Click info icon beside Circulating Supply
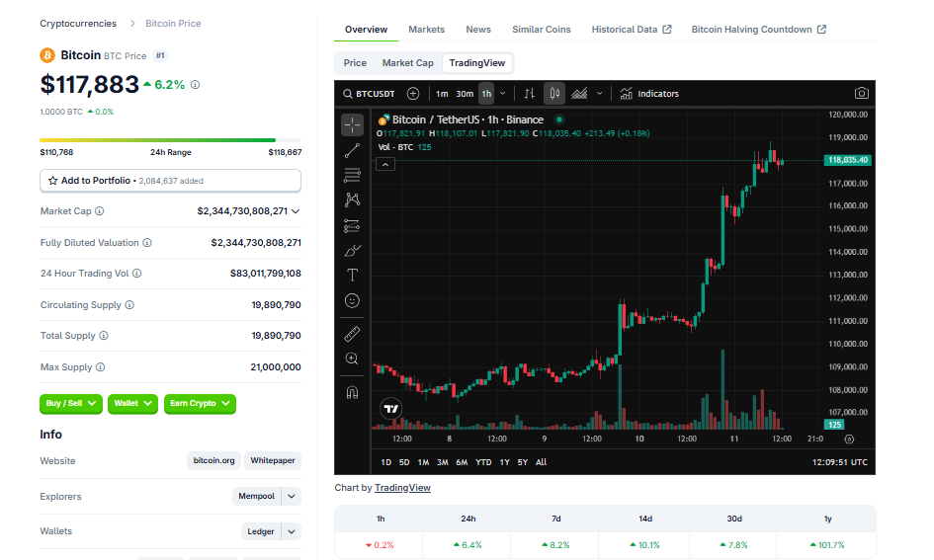The image size is (934, 560). point(129,305)
